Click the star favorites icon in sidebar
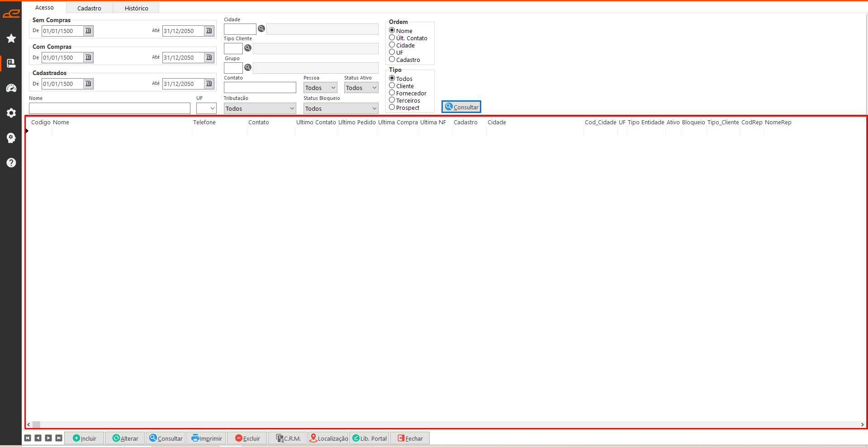Screen dimensions: 868x447 pos(11,38)
